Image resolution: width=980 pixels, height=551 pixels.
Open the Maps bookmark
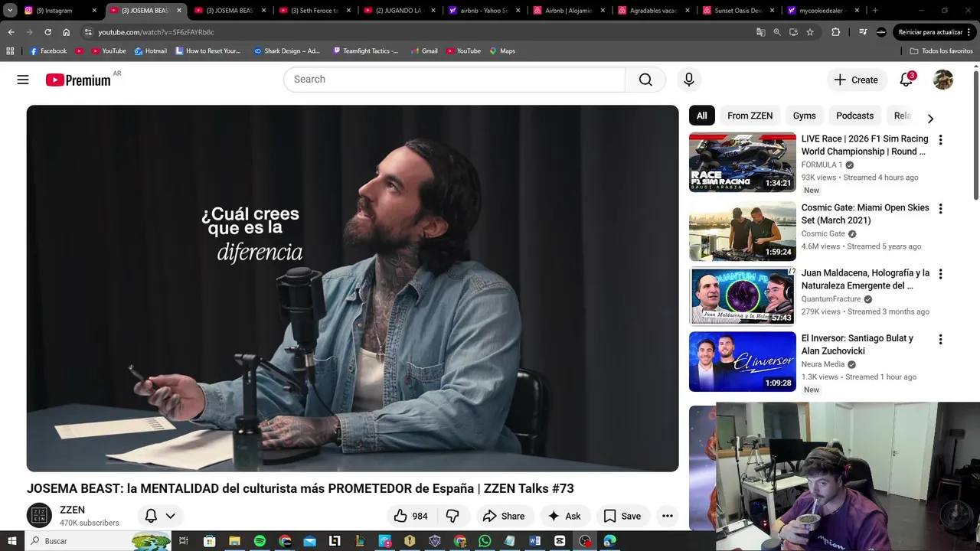pyautogui.click(x=502, y=51)
